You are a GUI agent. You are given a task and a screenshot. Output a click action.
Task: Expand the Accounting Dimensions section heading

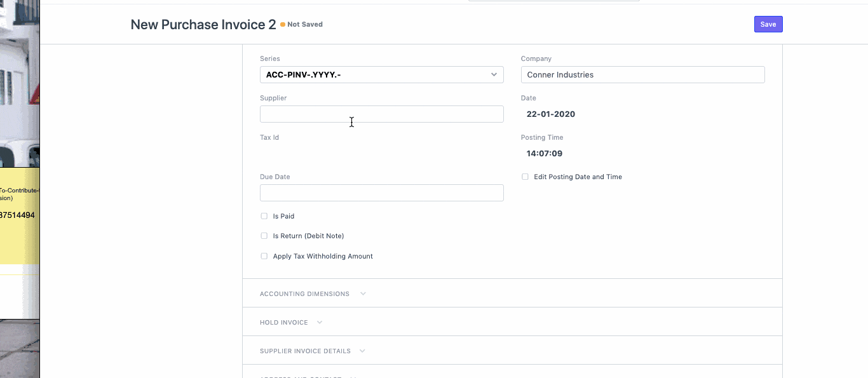point(304,294)
